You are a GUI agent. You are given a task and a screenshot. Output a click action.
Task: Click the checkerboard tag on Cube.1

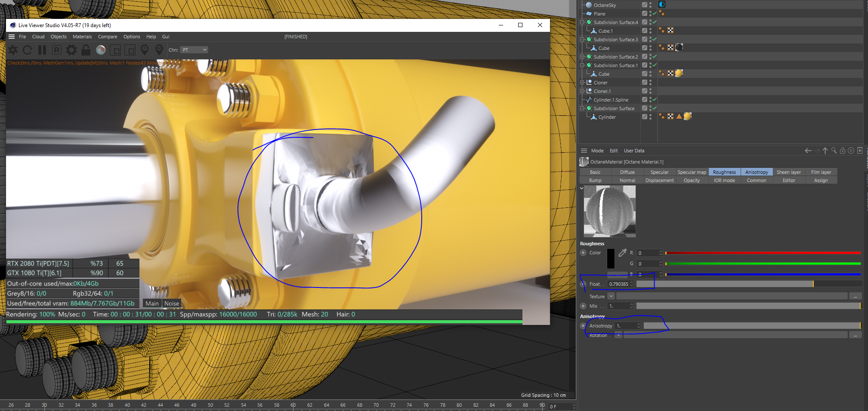(x=670, y=31)
